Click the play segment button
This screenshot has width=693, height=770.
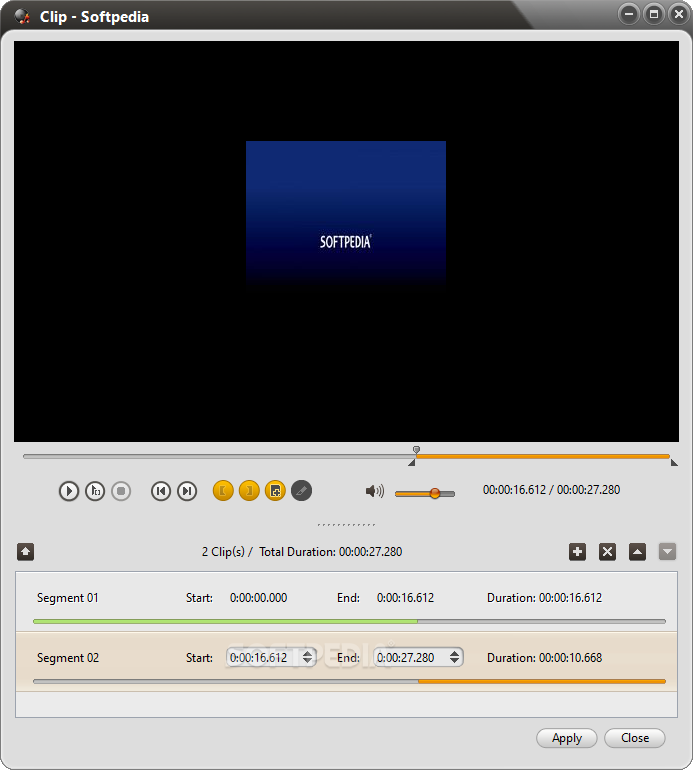point(95,491)
